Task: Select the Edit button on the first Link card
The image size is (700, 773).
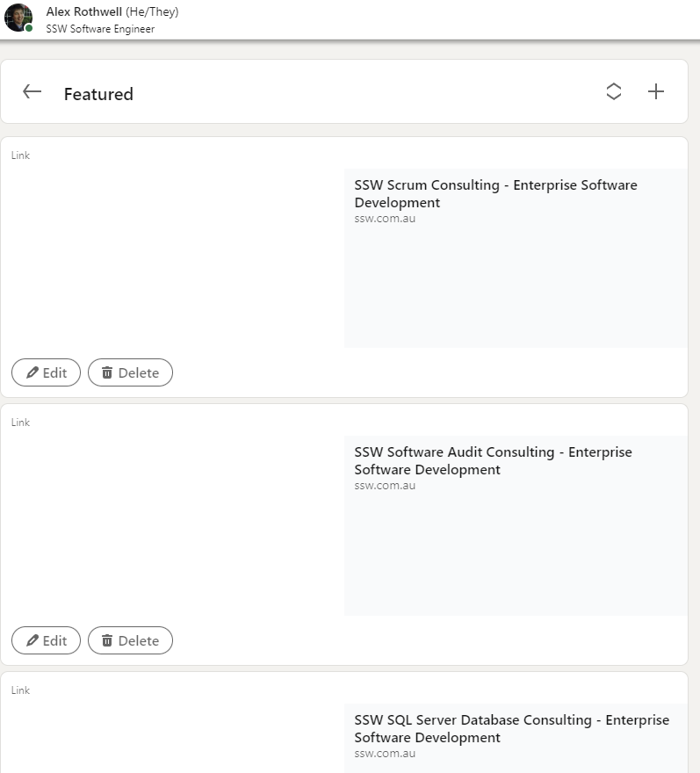Action: pyautogui.click(x=46, y=372)
